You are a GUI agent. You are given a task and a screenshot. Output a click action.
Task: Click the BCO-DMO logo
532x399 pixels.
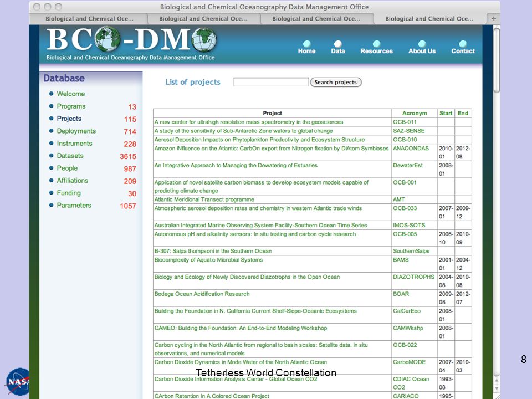tap(131, 44)
